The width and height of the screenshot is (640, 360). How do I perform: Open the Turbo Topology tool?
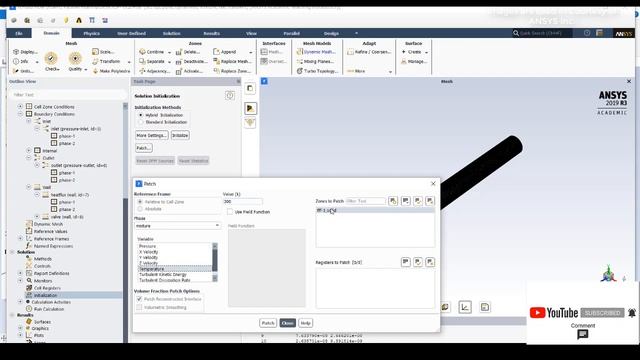[317, 71]
